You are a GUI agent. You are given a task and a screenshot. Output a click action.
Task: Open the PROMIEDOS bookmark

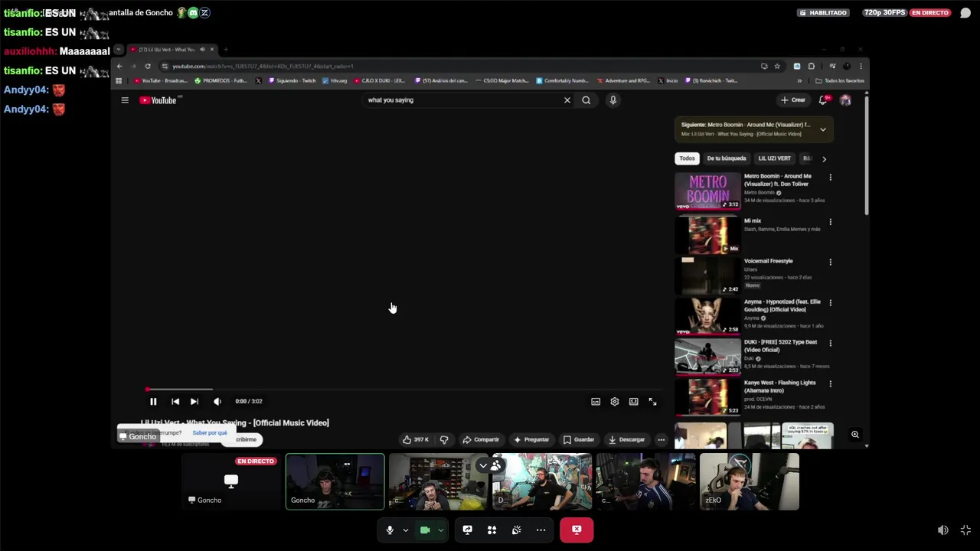point(220,80)
